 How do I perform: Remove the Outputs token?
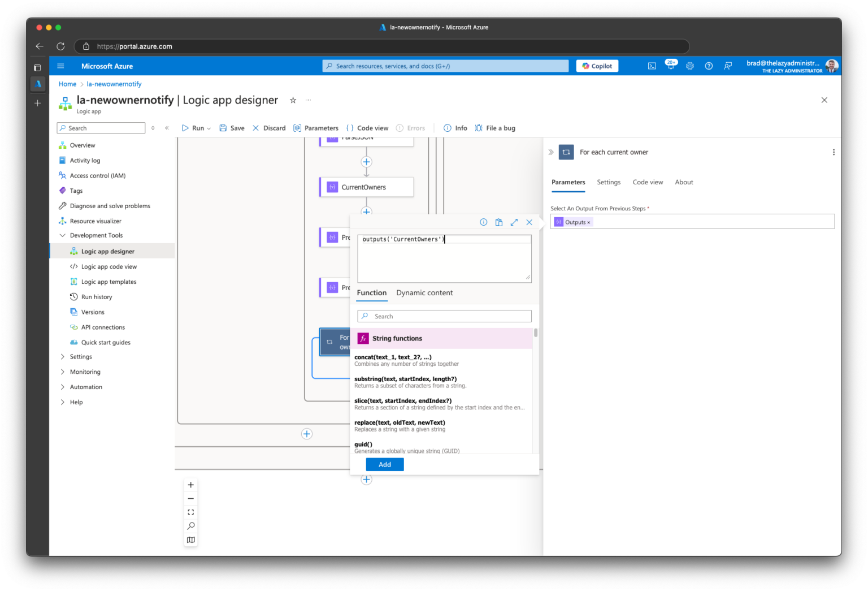click(589, 223)
